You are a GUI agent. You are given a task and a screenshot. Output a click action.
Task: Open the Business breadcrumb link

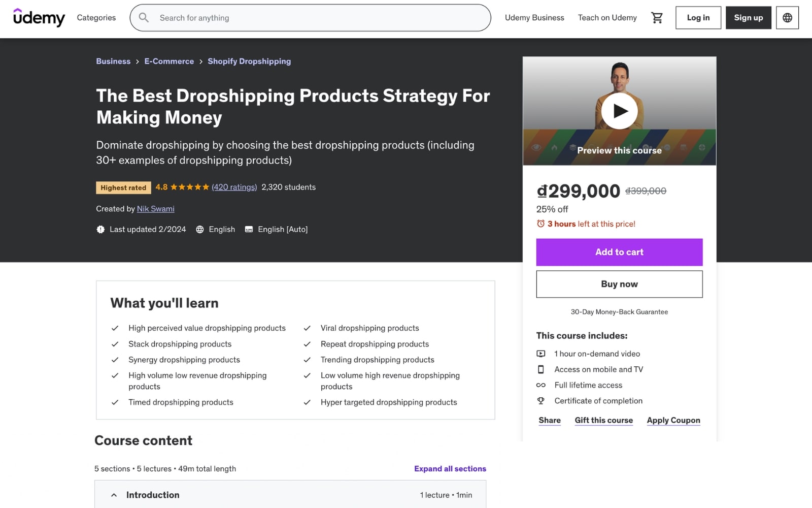pyautogui.click(x=113, y=61)
